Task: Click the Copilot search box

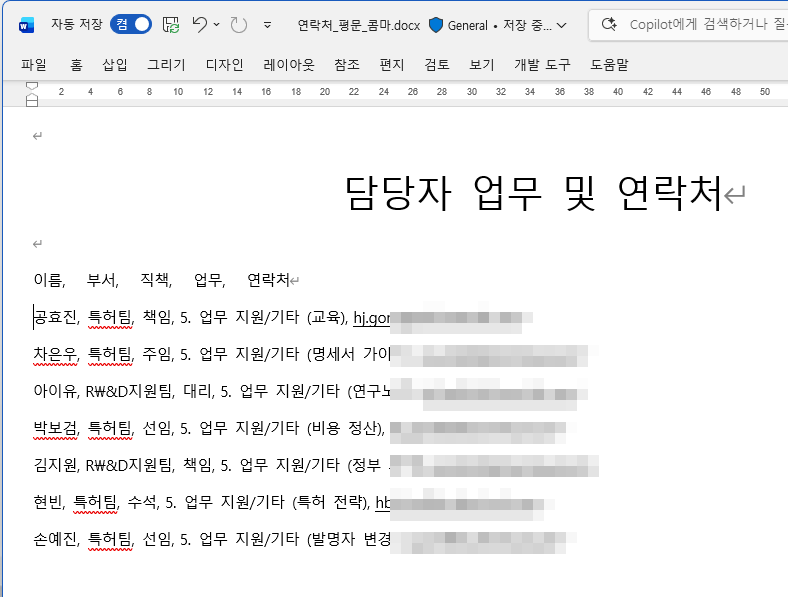Action: pos(688,24)
